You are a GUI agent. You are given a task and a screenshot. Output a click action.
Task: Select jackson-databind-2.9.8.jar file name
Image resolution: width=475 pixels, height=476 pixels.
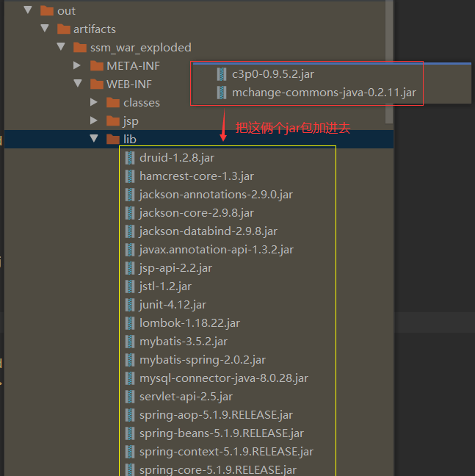[208, 231]
